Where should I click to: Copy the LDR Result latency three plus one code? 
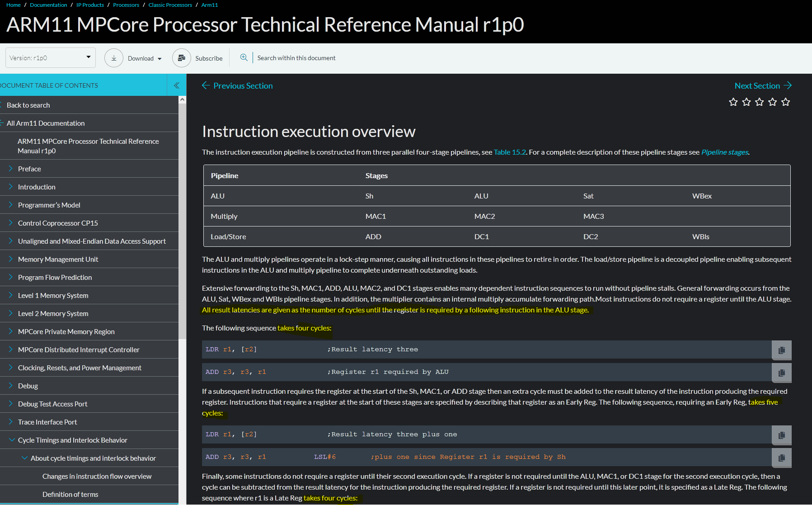pyautogui.click(x=782, y=435)
